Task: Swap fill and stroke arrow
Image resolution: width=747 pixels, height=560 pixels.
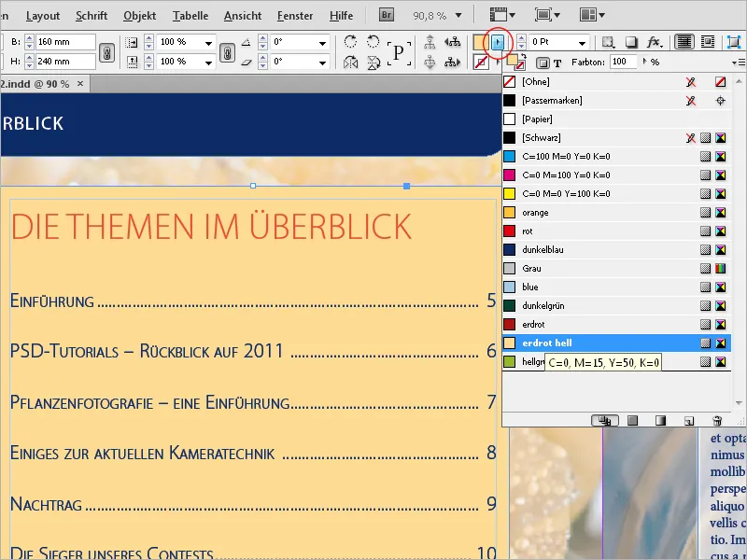Action: (x=524, y=56)
